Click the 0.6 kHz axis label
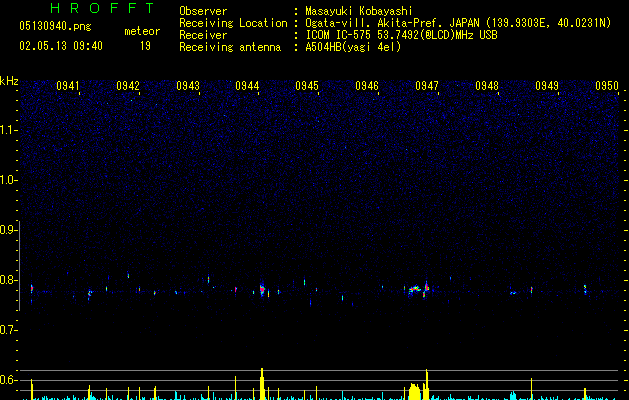 tap(7, 380)
